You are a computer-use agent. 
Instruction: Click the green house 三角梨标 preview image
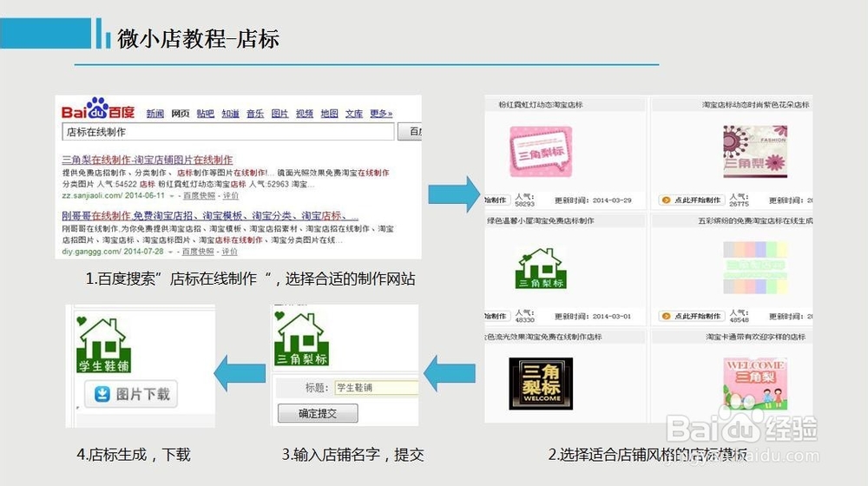(x=300, y=338)
